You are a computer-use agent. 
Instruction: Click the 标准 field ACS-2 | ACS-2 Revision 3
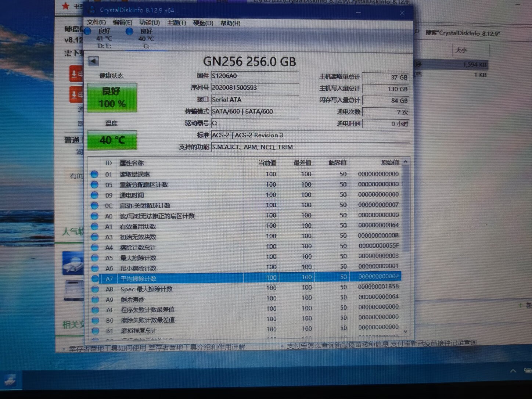(310, 135)
